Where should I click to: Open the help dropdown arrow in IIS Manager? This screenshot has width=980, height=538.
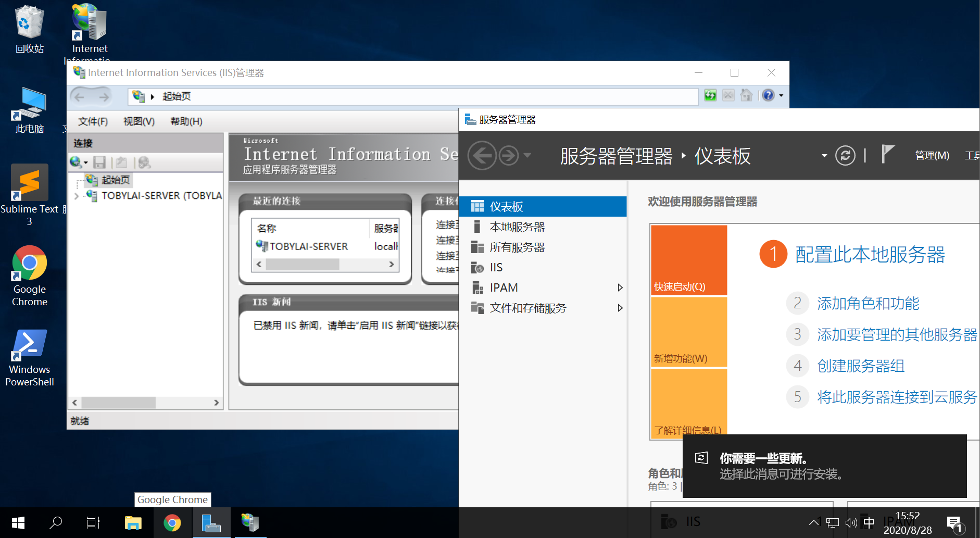(x=781, y=95)
